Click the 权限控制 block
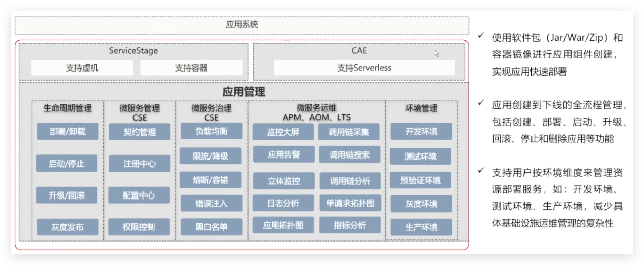 139,227
